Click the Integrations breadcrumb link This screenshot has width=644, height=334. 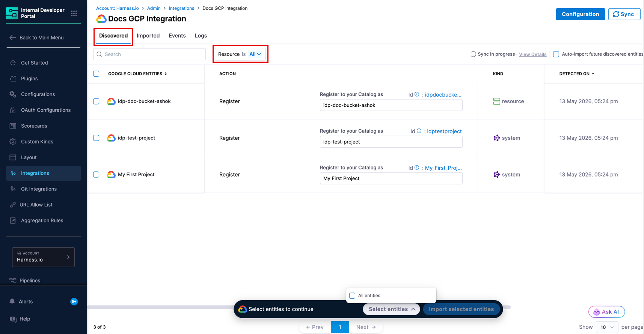click(181, 8)
